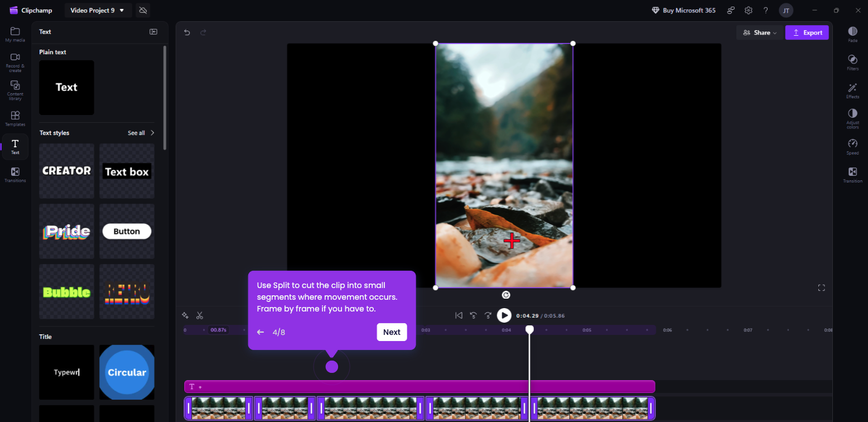Open the Fade property panel

pyautogui.click(x=852, y=34)
